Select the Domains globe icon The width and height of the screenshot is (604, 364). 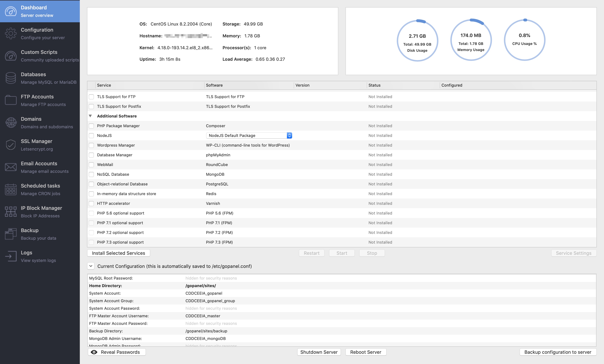pos(11,123)
